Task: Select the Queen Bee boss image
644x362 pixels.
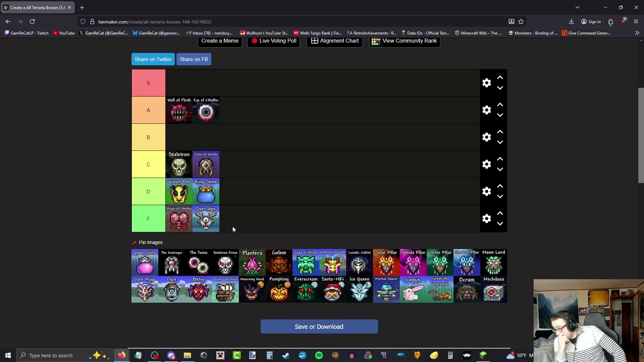Action: tap(179, 192)
